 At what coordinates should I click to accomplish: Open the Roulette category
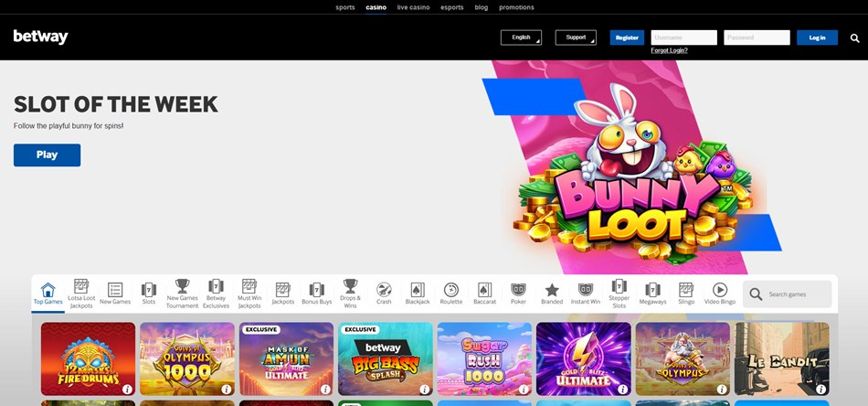451,294
